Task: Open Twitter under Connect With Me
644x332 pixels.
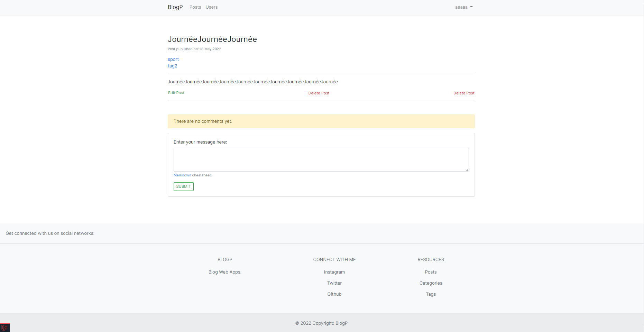Action: pyautogui.click(x=334, y=283)
